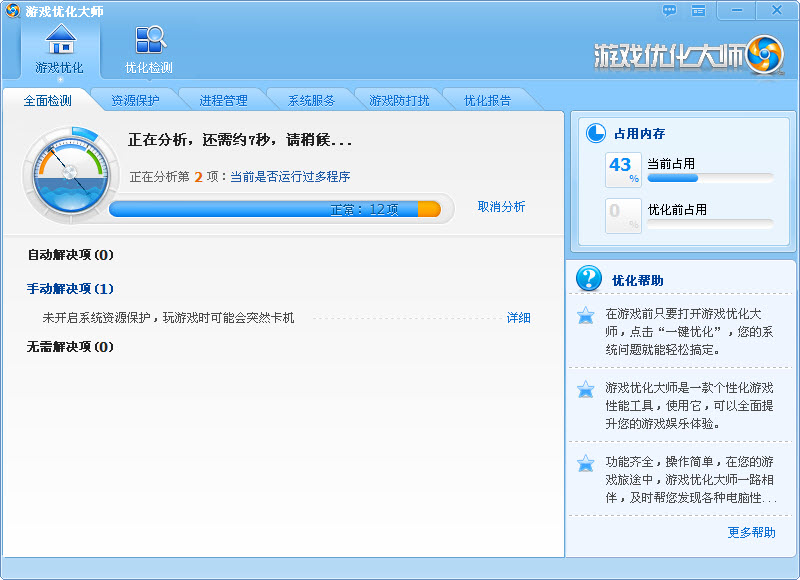Switch to the 游戏防打扰 tab
Viewport: 800px width, 580px height.
click(x=399, y=100)
